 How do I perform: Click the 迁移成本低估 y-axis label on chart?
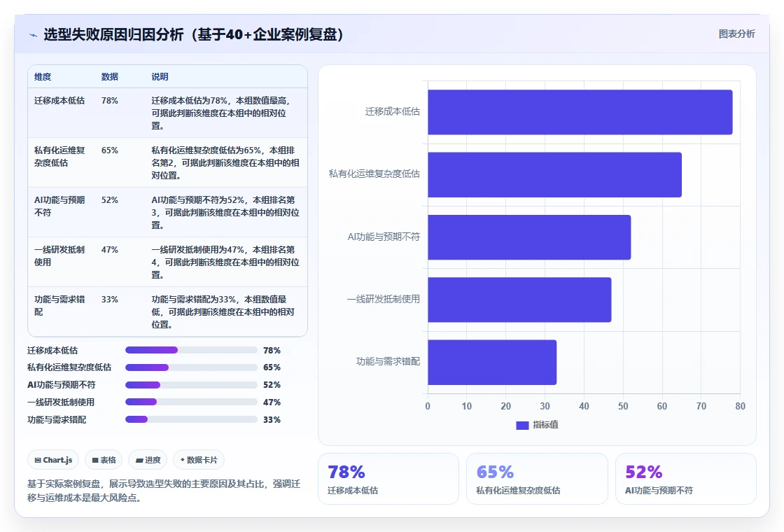[393, 111]
